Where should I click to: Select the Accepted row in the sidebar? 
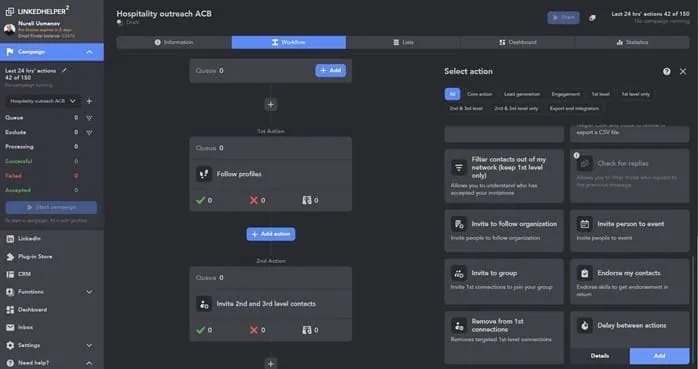[42, 190]
